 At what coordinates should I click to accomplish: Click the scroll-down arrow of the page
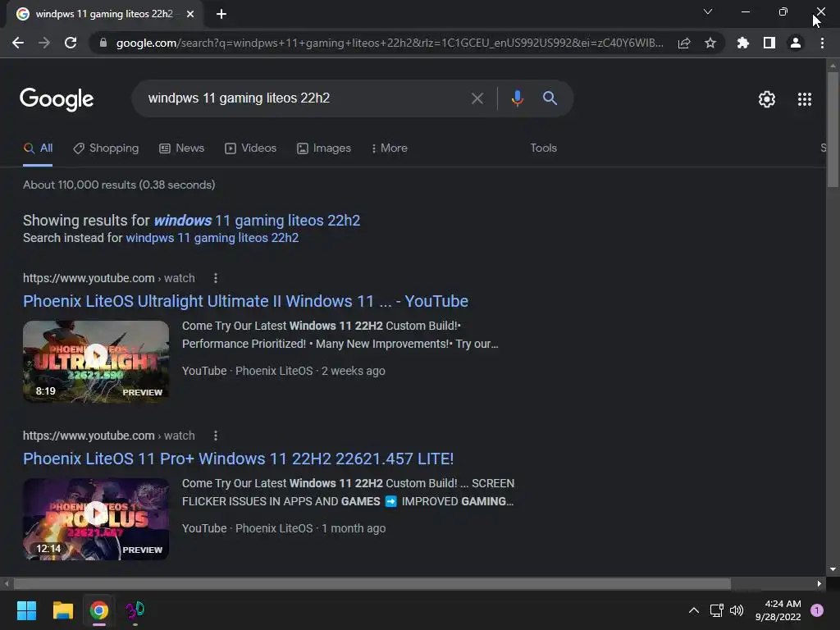[833, 569]
